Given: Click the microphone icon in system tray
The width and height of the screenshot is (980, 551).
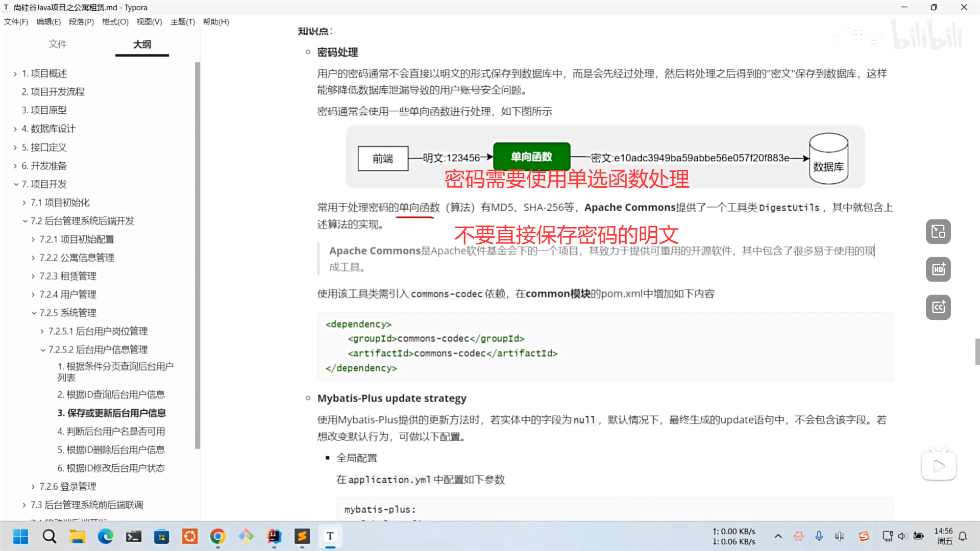Looking at the screenshot, I should tap(819, 536).
